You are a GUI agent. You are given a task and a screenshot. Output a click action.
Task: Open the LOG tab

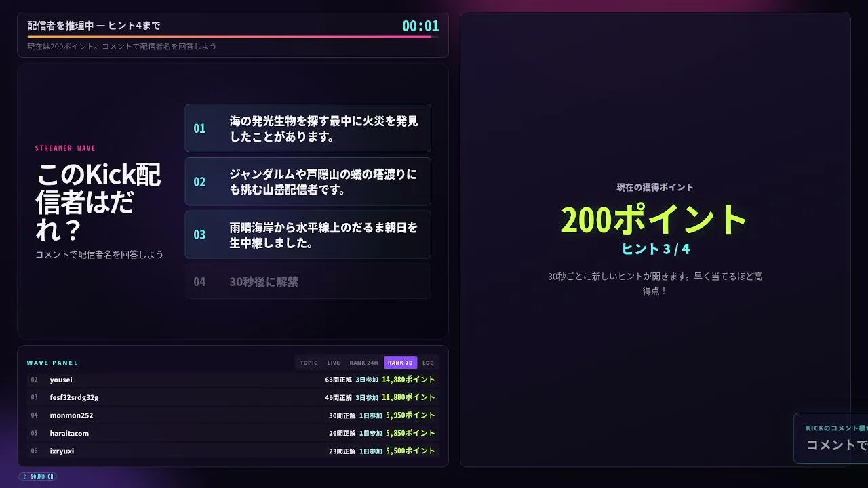coord(428,363)
